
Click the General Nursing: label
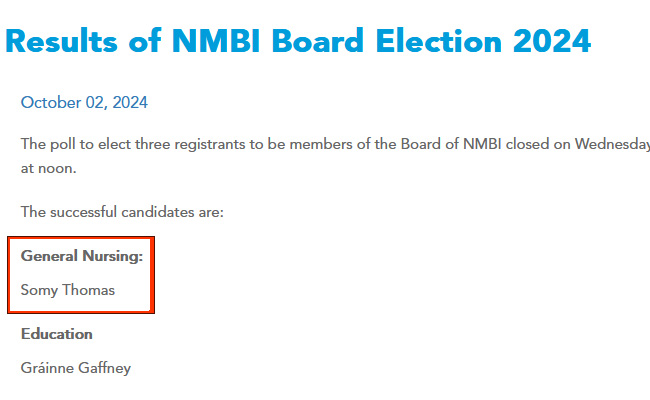tap(82, 256)
